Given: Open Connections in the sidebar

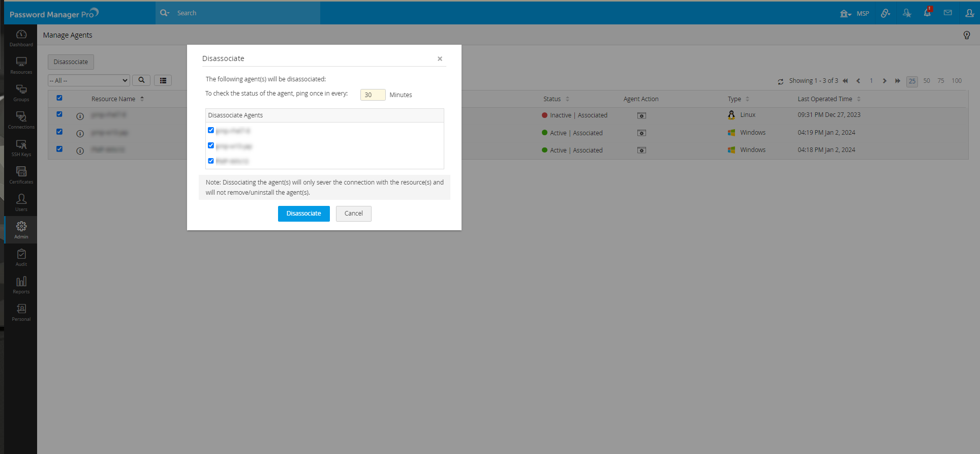Looking at the screenshot, I should pos(21,120).
